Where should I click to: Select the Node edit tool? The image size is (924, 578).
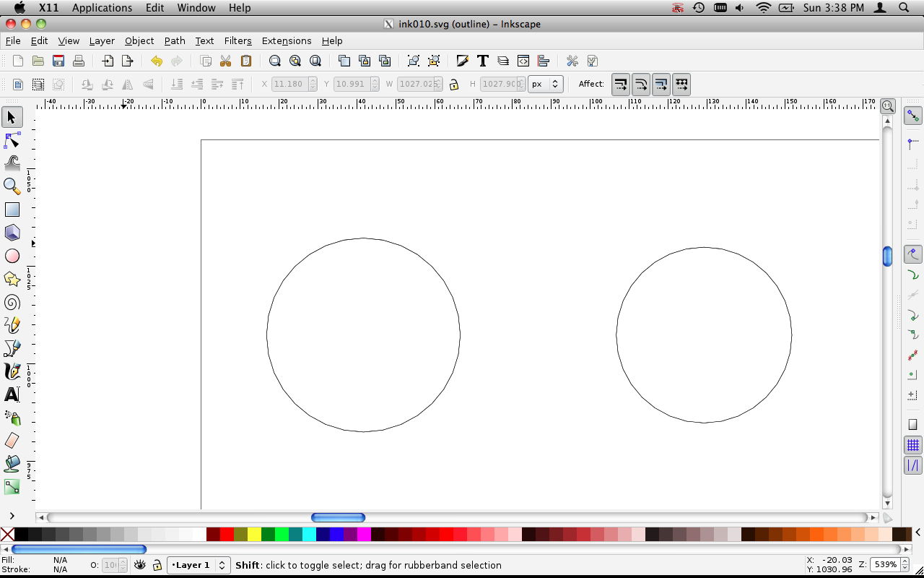(x=12, y=140)
